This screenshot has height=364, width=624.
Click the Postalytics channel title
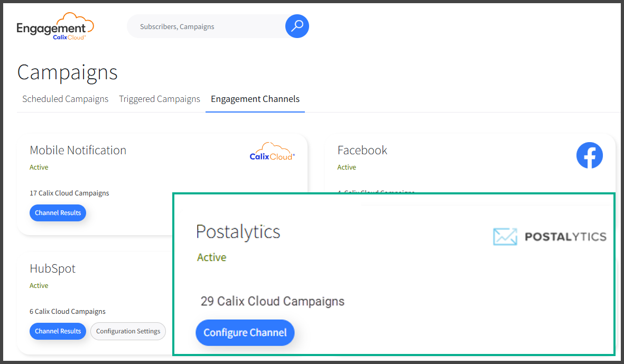[x=238, y=232]
